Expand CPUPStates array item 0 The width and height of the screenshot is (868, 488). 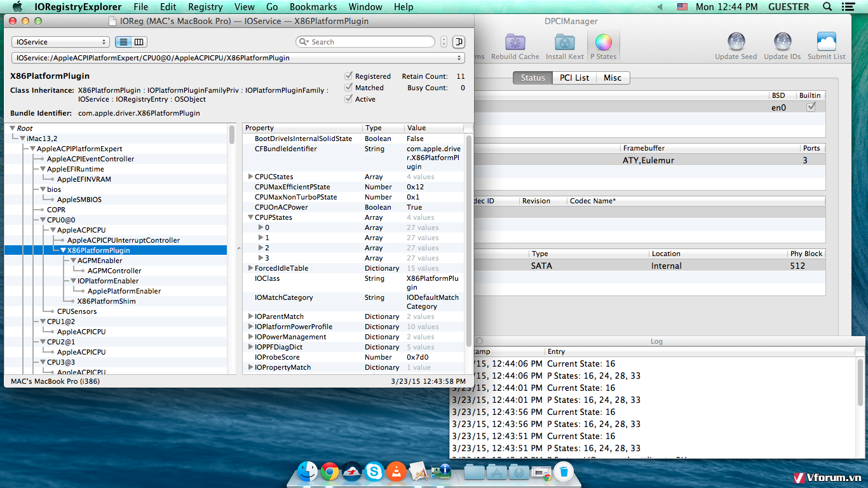[x=261, y=227]
